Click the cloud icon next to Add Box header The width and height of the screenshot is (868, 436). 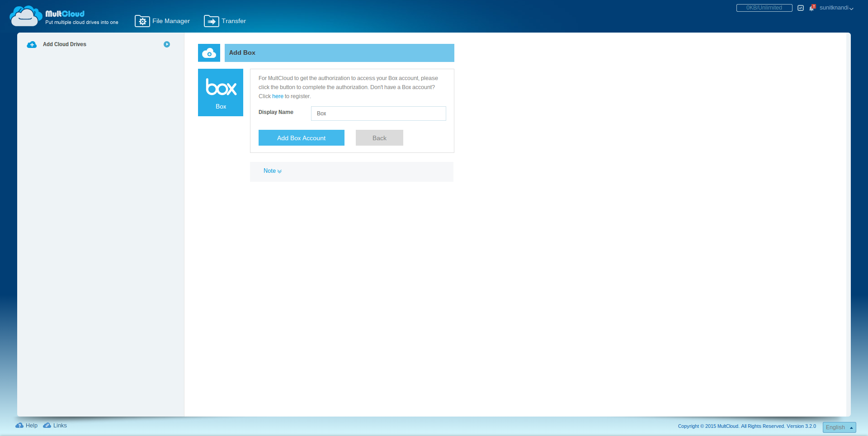coord(209,53)
